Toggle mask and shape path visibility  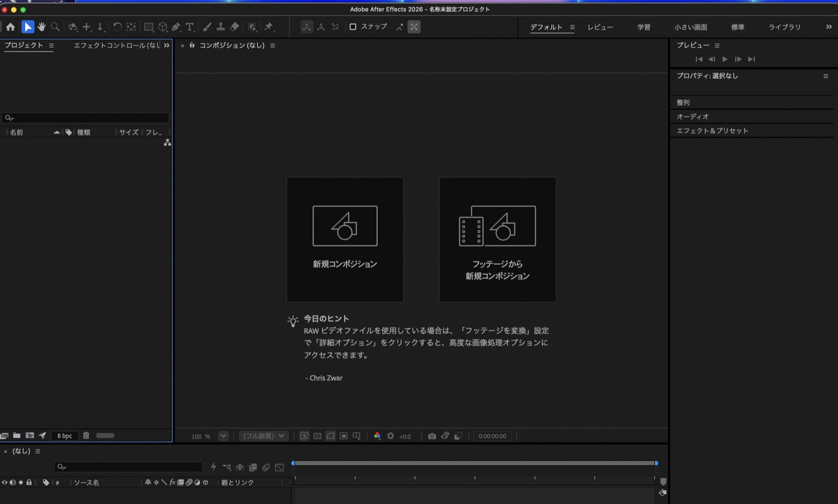point(330,435)
